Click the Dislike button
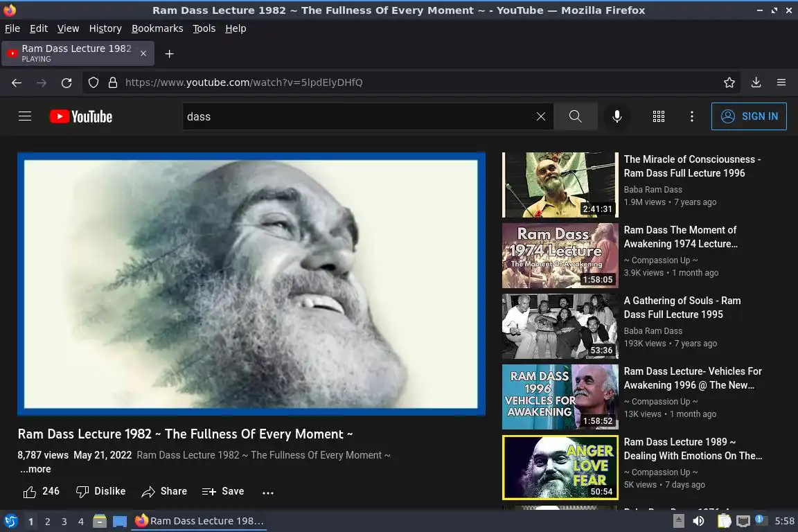 (x=100, y=491)
